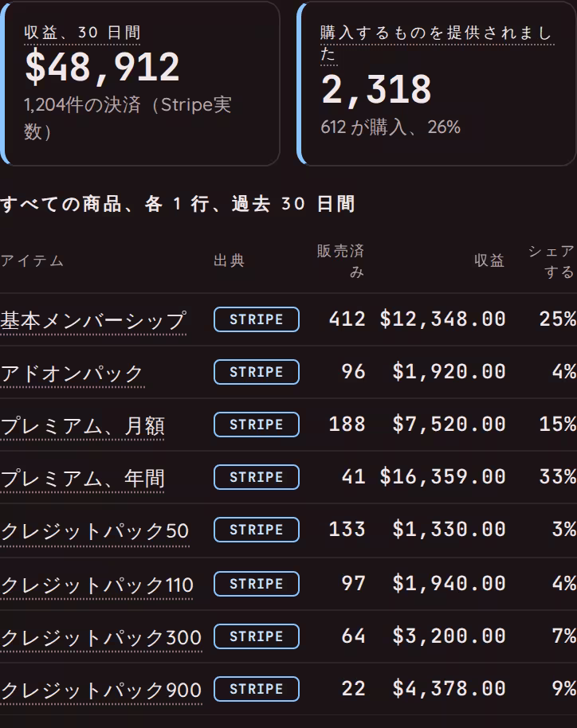Open the クレジットパック50 item link
Image resolution: width=577 pixels, height=728 pixels.
pyautogui.click(x=94, y=530)
